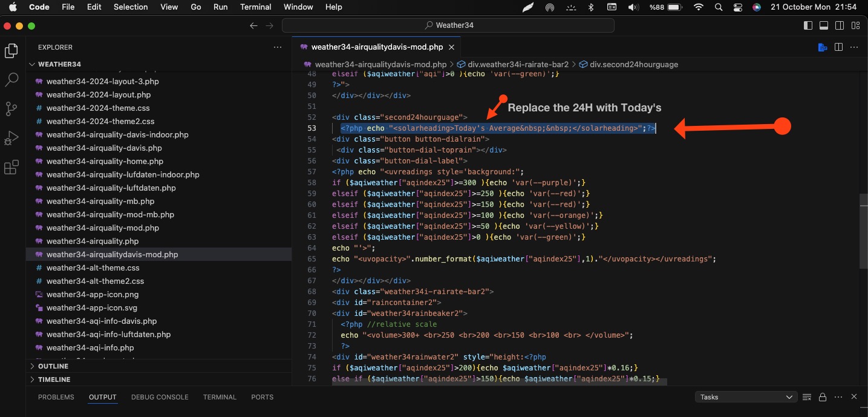Open the date and time in menu bar
Screen dimensions: 868x417
coord(814,7)
